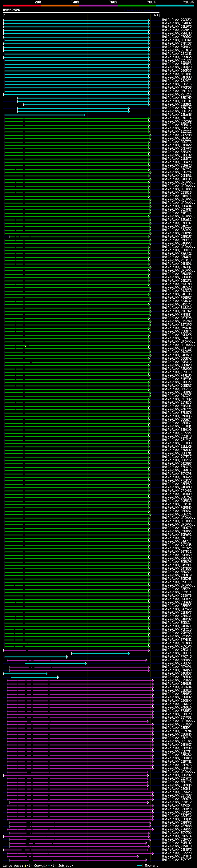Screen dimensions: 197x868
Task: Click the 371 query end position label
Action: pos(155,15)
